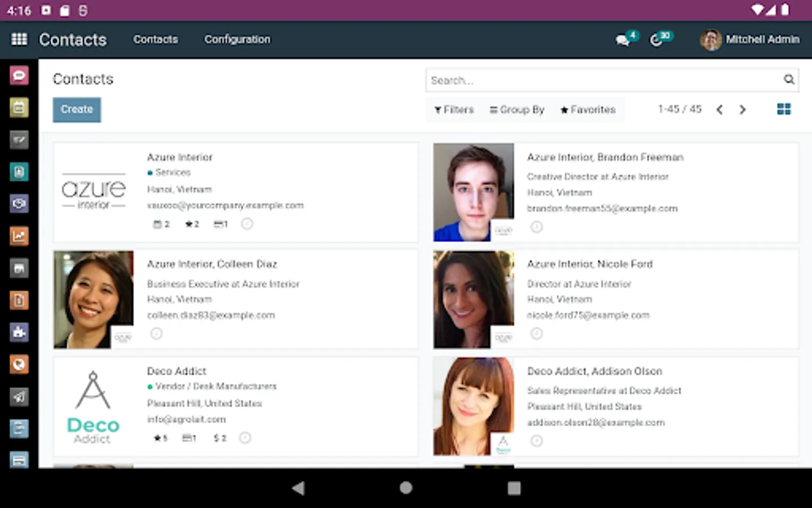
Task: Open Nicole Ford's photo thumbnail
Action: click(474, 300)
